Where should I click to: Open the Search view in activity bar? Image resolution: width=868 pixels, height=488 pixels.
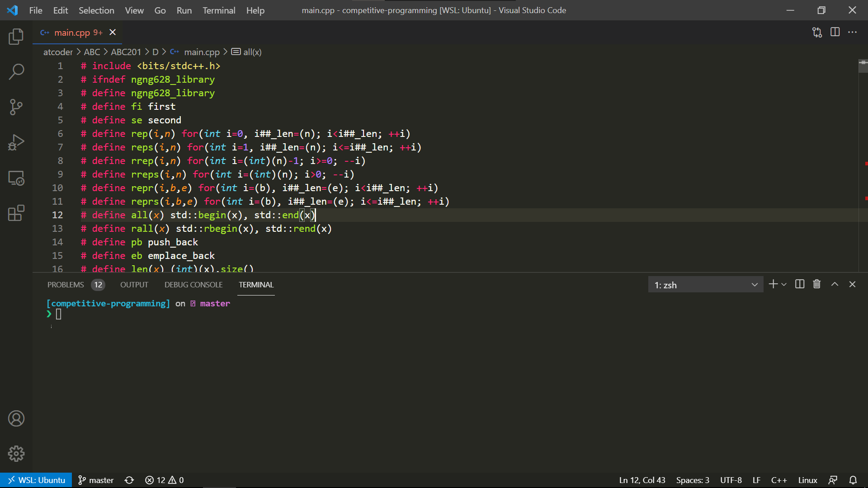click(x=16, y=71)
